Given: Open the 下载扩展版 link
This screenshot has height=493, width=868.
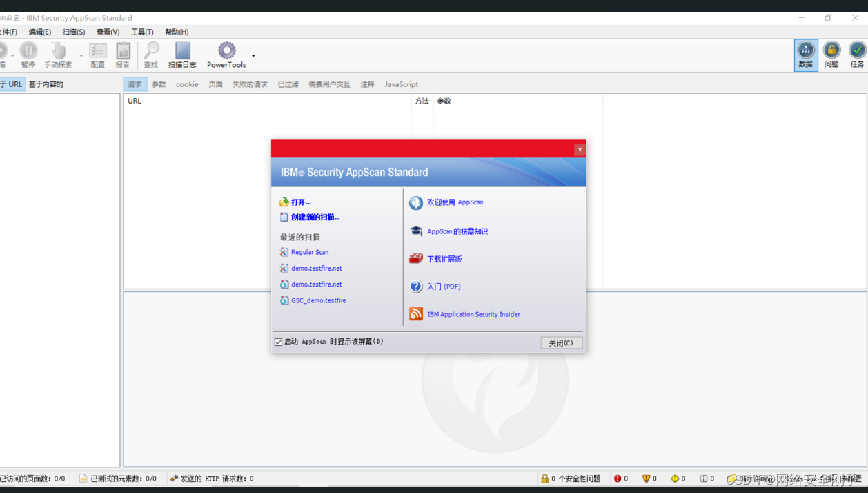Looking at the screenshot, I should click(444, 259).
